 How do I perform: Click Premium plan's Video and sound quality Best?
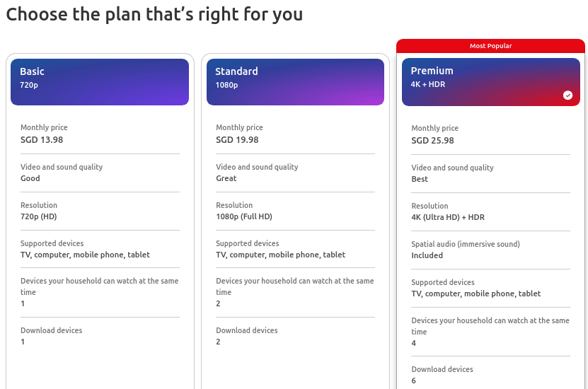[x=420, y=179]
